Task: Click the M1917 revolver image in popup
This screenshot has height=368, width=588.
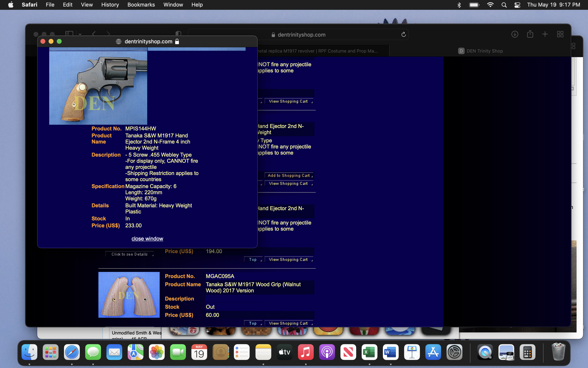Action: (x=98, y=88)
